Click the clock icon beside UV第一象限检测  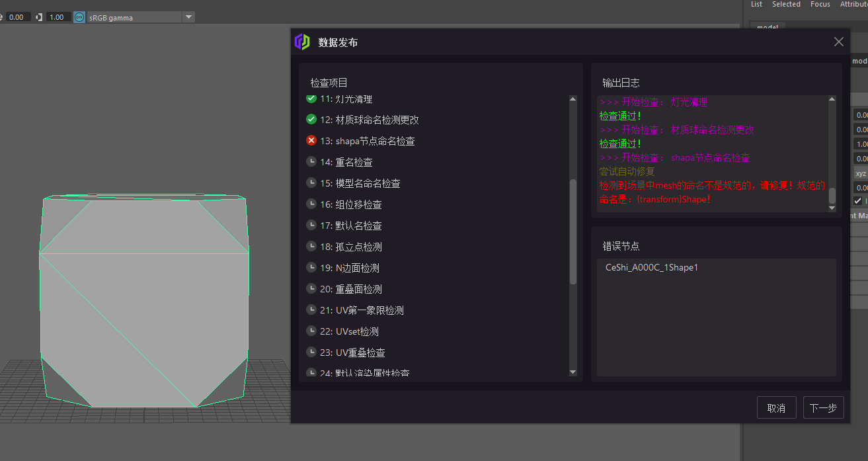[311, 310]
